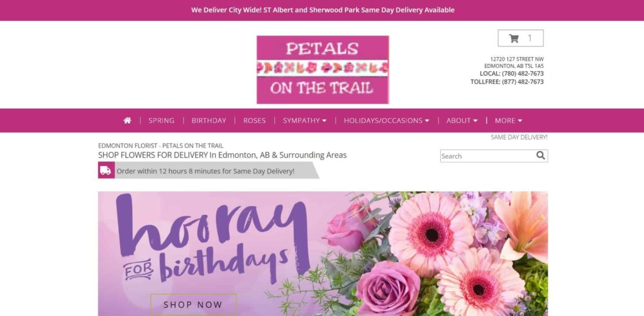The image size is (644, 316).
Task: Select the Birthday menu item
Action: tap(209, 120)
